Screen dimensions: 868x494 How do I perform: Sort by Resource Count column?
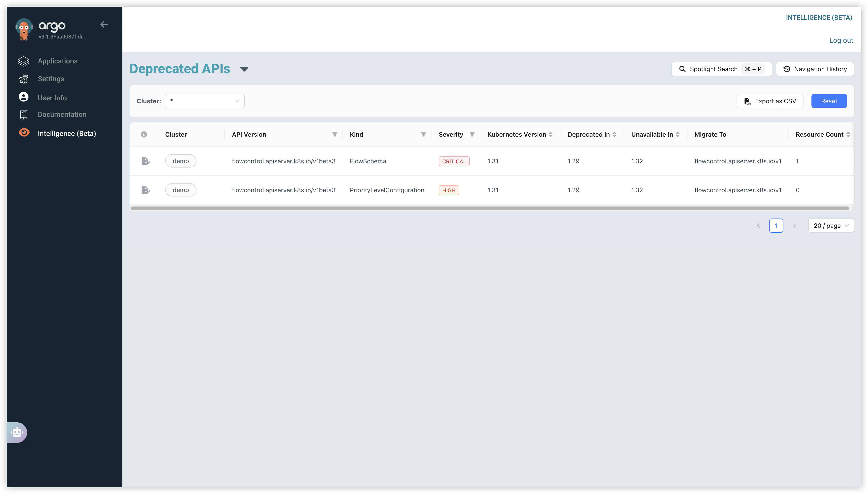[x=848, y=134]
